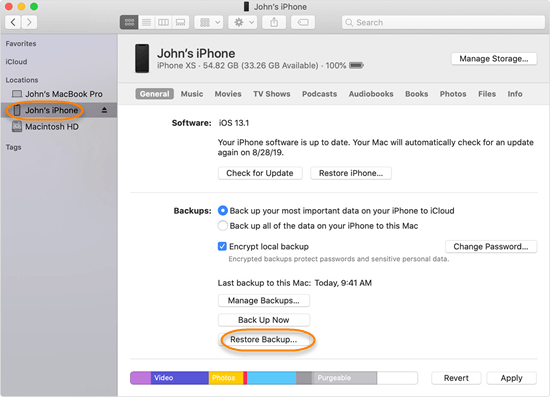This screenshot has width=550, height=397.
Task: Click the Change Password button
Action: (x=491, y=247)
